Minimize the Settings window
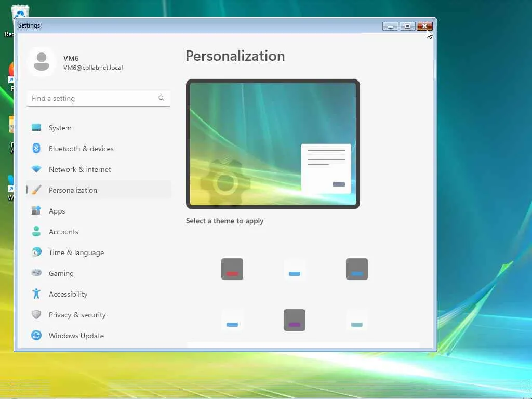This screenshot has height=399, width=532. [x=390, y=26]
